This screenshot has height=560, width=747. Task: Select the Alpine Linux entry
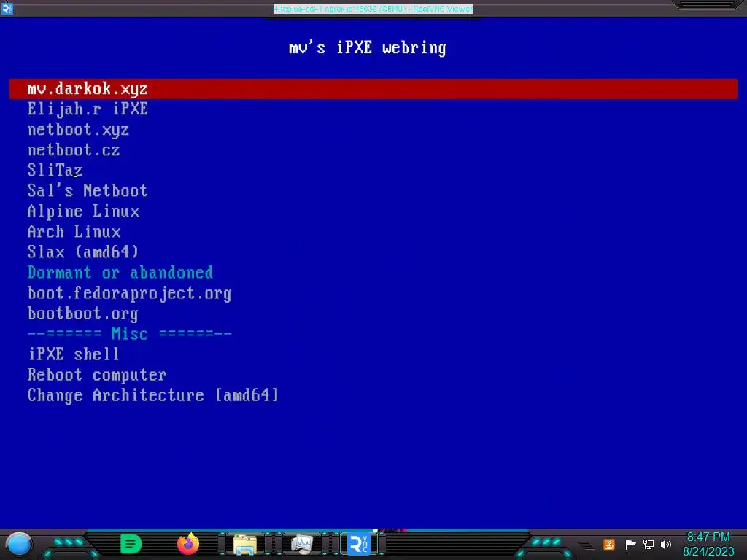[x=83, y=211]
